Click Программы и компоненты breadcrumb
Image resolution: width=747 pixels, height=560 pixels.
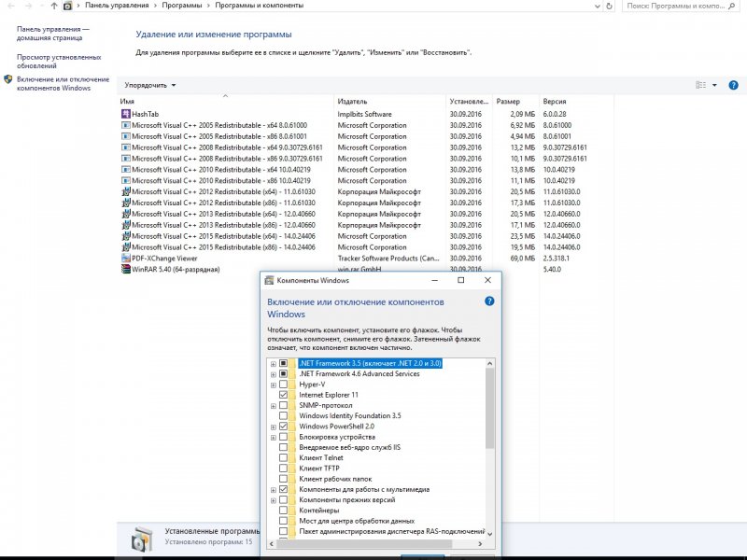(260, 6)
